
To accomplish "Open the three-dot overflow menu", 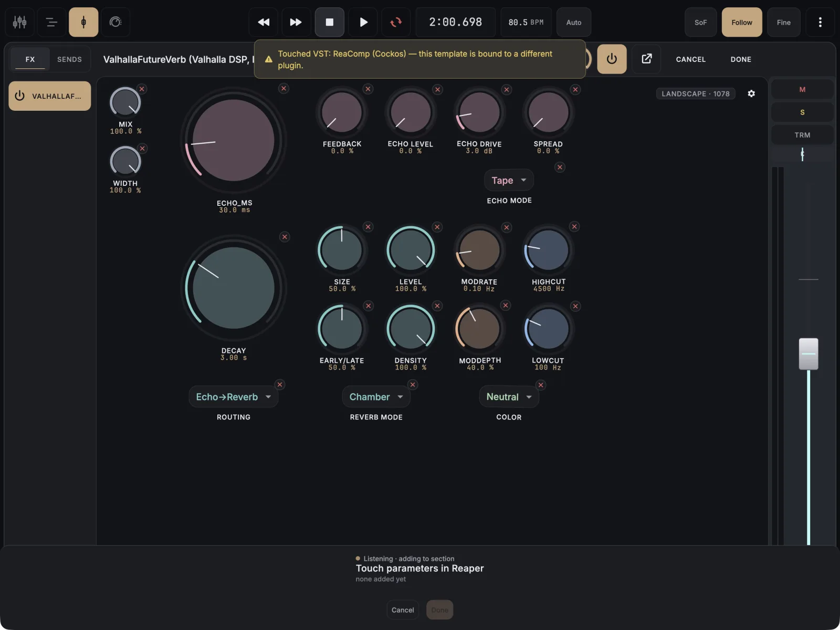I will coord(820,22).
